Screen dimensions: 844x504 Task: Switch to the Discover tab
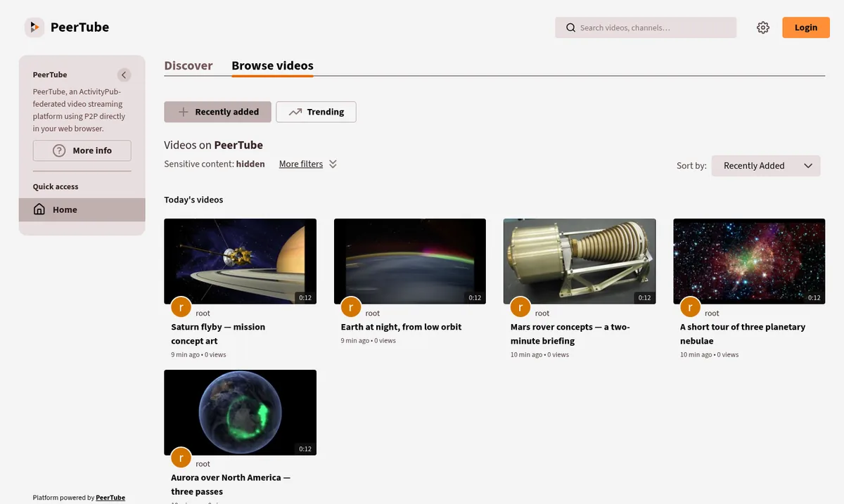click(x=188, y=65)
